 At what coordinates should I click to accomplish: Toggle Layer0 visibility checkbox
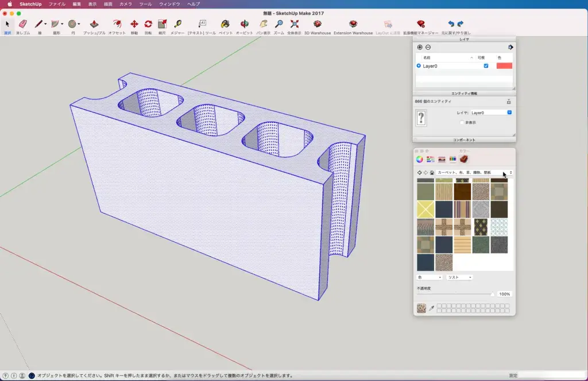click(x=486, y=66)
